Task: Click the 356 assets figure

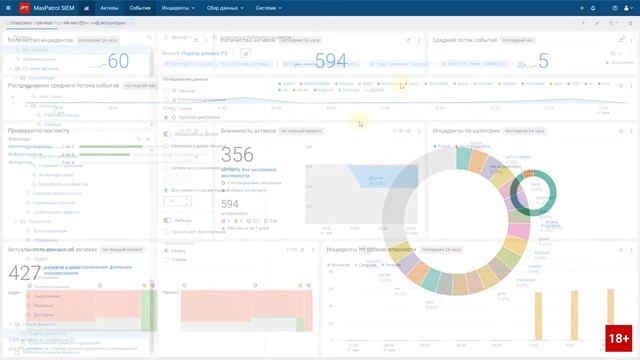Action: tap(237, 155)
